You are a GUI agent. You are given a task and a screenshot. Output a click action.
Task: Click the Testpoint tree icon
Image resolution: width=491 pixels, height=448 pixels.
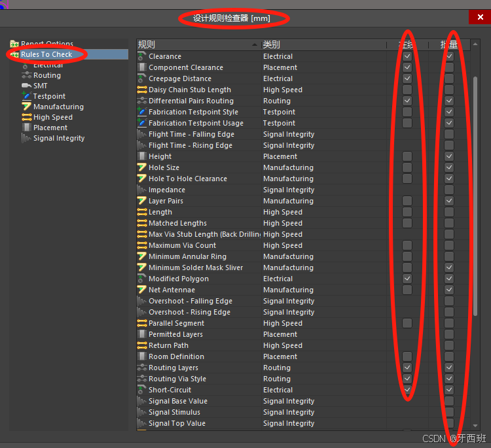[x=27, y=95]
